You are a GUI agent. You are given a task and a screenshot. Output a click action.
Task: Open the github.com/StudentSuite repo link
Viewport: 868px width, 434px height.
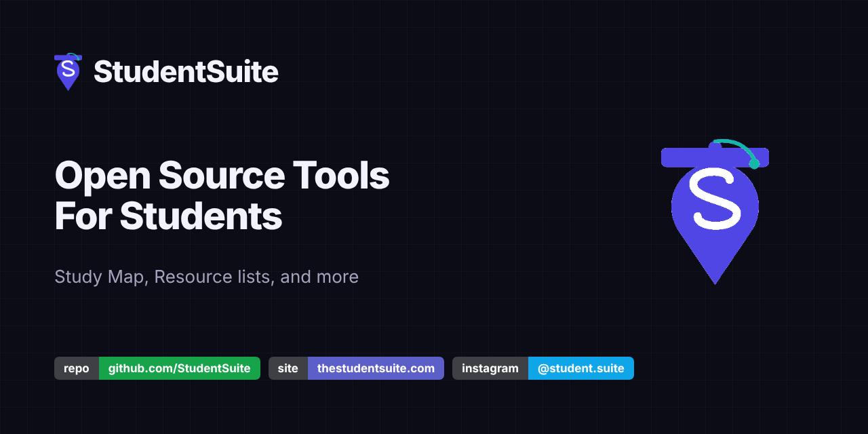tap(180, 368)
